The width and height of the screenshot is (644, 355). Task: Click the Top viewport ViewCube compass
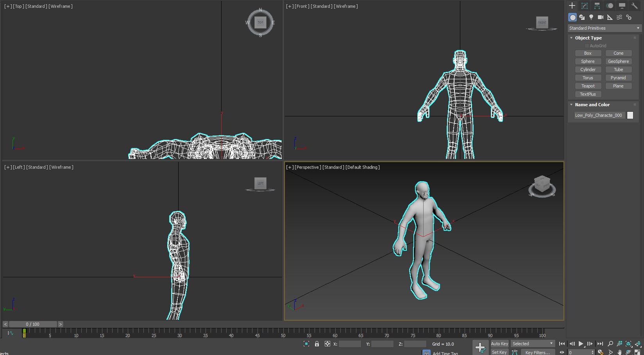(261, 23)
